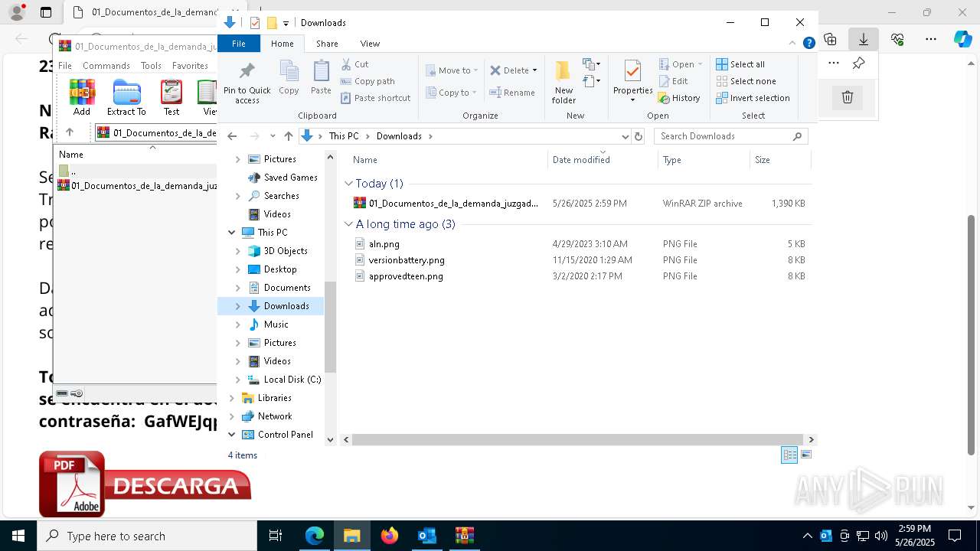The image size is (980, 551).
Task: Open Outlook from the taskbar
Action: click(x=427, y=536)
